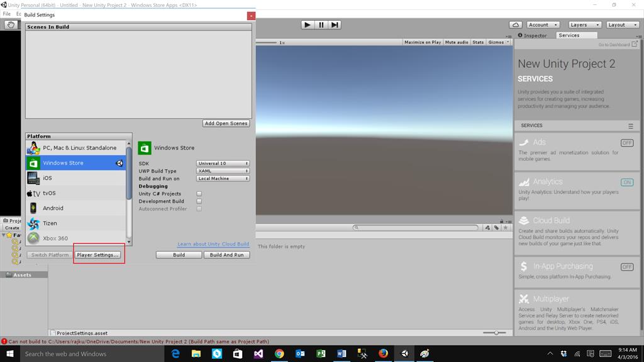Screen dimensions: 644x362
Task: Open the Multiplayer service
Action: click(577, 313)
